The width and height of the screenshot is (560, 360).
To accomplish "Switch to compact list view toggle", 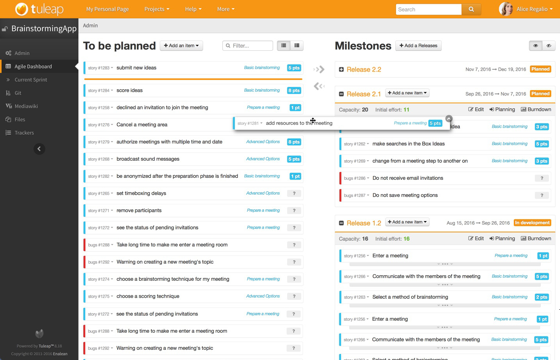I will [x=284, y=45].
